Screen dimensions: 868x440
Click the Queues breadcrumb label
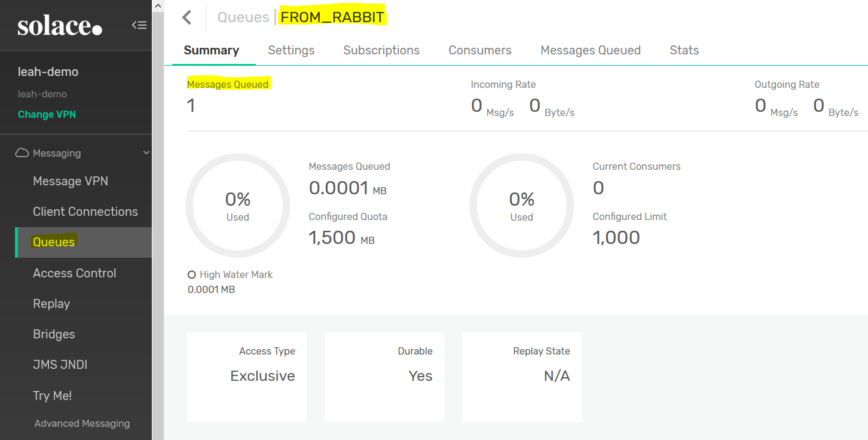243,17
